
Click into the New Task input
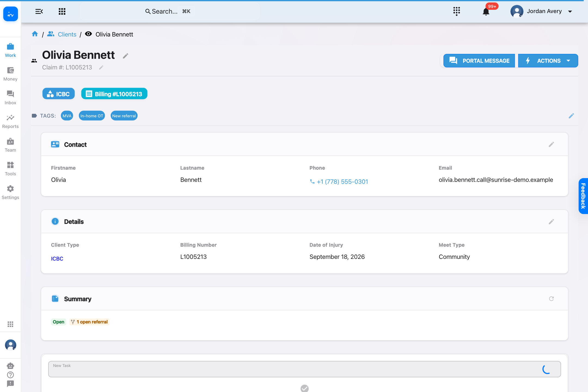click(304, 369)
